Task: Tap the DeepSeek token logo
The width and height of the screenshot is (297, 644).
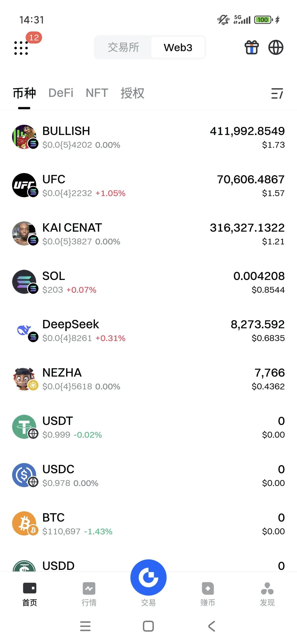Action: [24, 330]
